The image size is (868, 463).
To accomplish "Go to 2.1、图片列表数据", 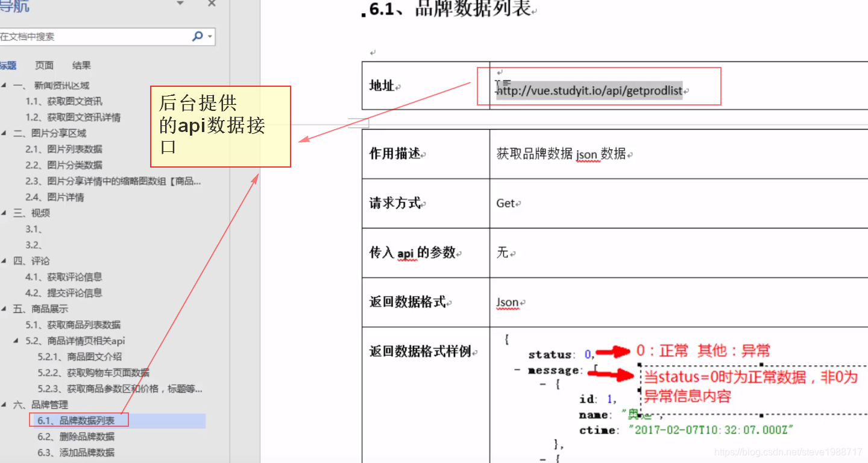I will (64, 149).
